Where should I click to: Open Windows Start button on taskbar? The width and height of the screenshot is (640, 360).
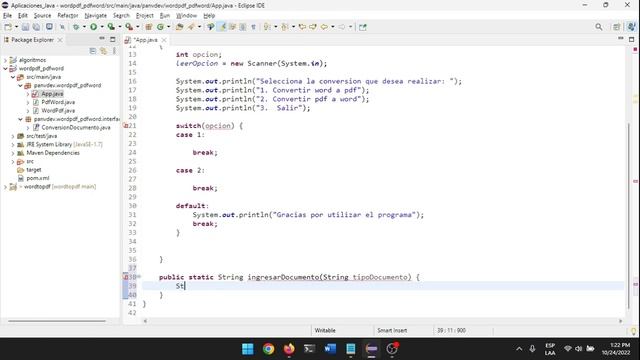pyautogui.click(x=247, y=349)
